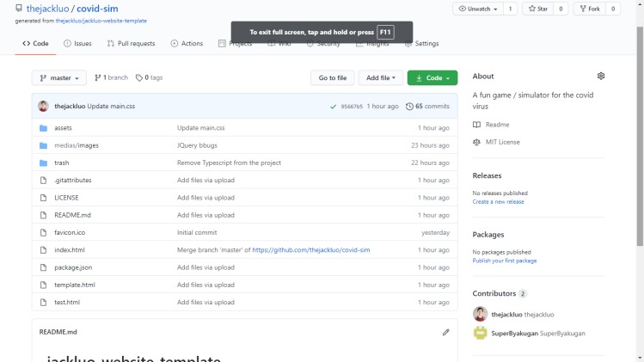Screen dimensions: 644x362
Task: Open the medias/images folder name
Action: point(77,145)
